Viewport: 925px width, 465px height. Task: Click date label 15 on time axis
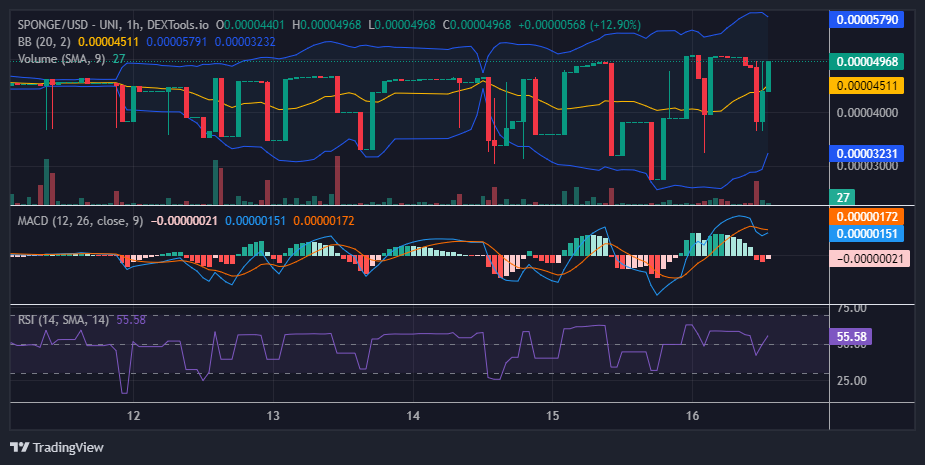pyautogui.click(x=552, y=415)
